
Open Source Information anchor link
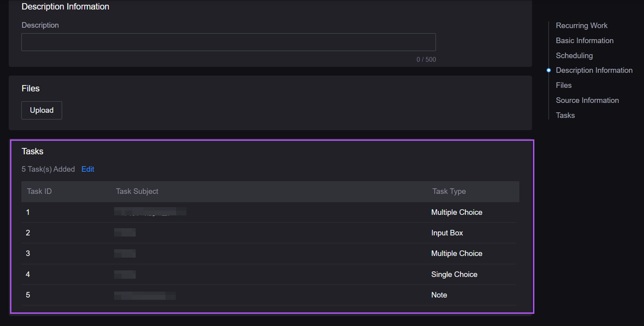point(587,100)
